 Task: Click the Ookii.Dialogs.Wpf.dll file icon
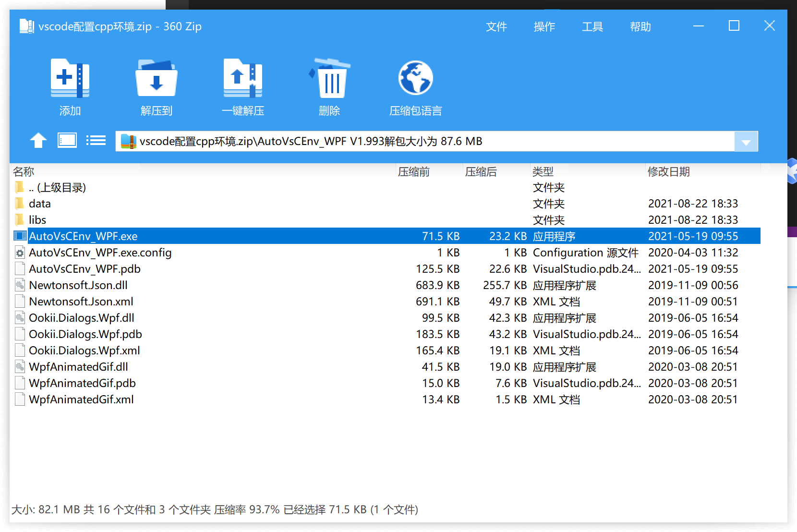[x=20, y=318]
